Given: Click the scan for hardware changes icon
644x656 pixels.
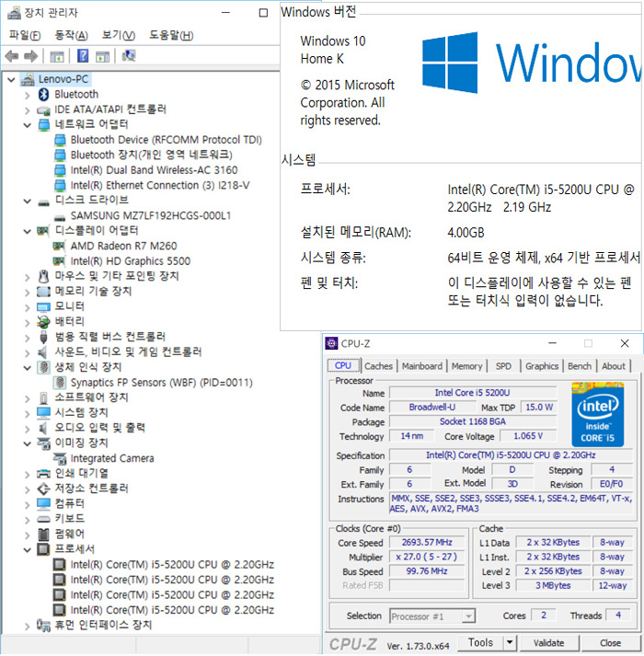Looking at the screenshot, I should coord(129,55).
